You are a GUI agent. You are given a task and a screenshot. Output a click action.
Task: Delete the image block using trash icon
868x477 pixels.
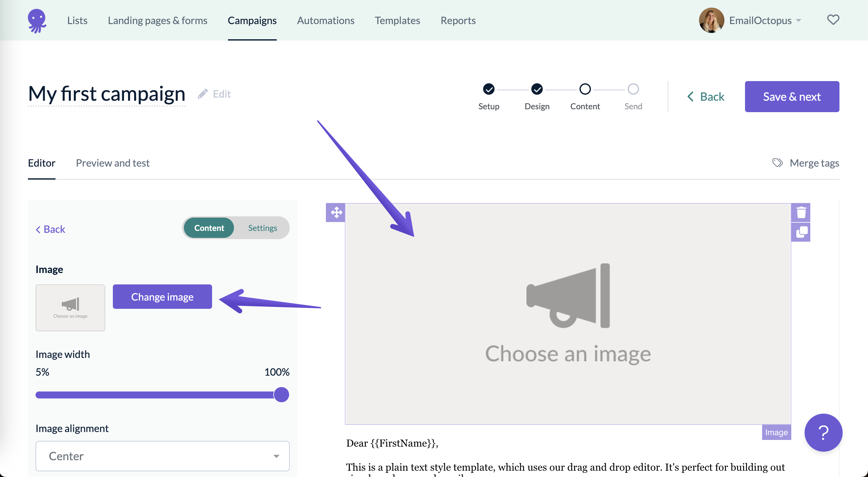coord(801,212)
